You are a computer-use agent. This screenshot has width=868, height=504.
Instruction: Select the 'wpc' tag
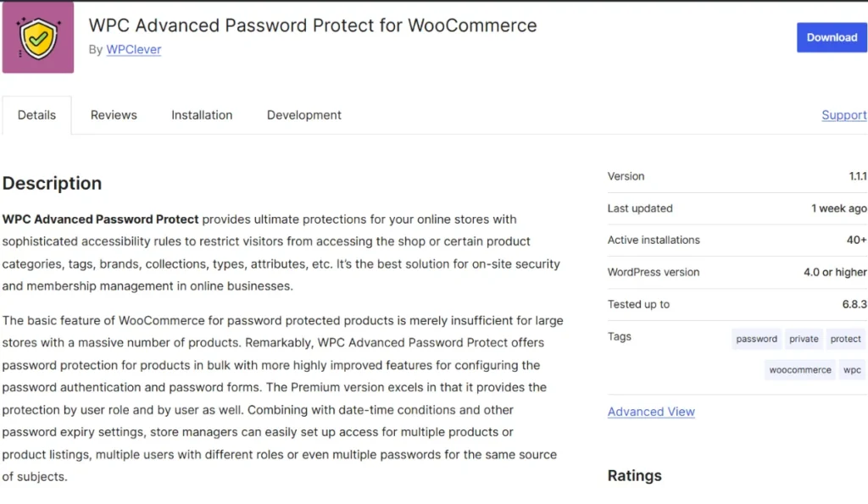click(852, 369)
